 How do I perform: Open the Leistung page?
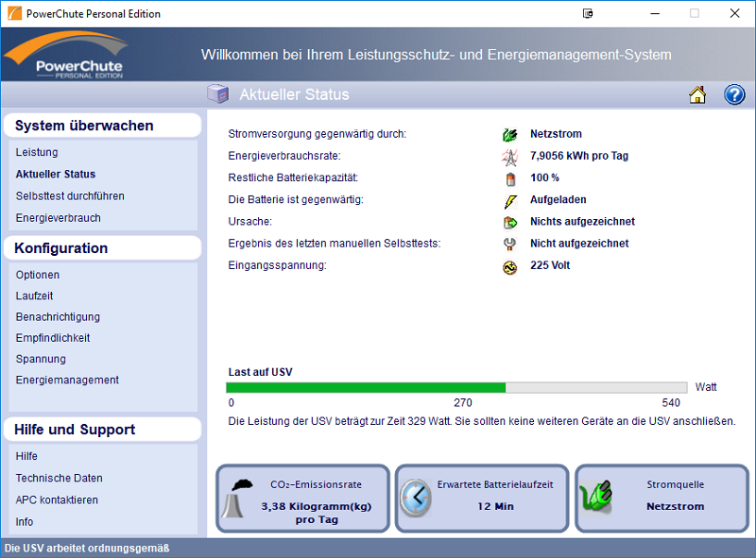point(37,152)
